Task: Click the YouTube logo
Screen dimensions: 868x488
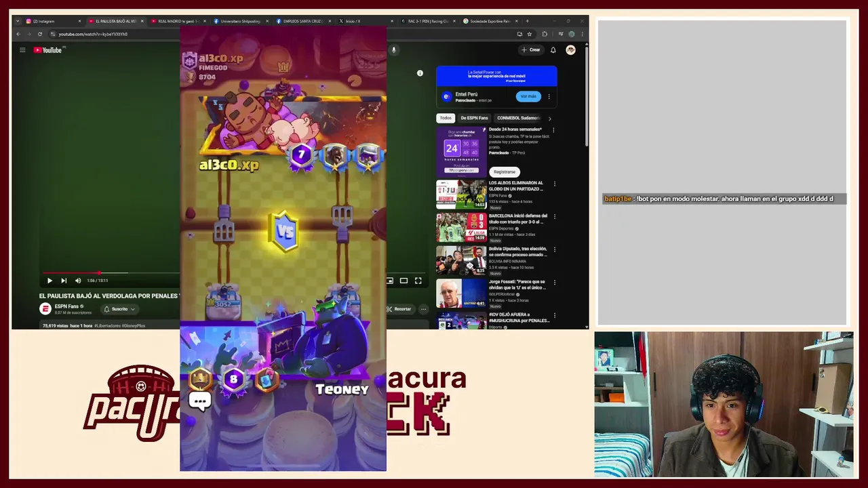Action: [47, 50]
